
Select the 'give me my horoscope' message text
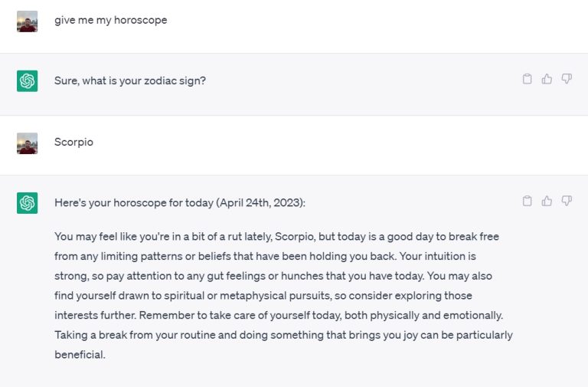pos(110,20)
